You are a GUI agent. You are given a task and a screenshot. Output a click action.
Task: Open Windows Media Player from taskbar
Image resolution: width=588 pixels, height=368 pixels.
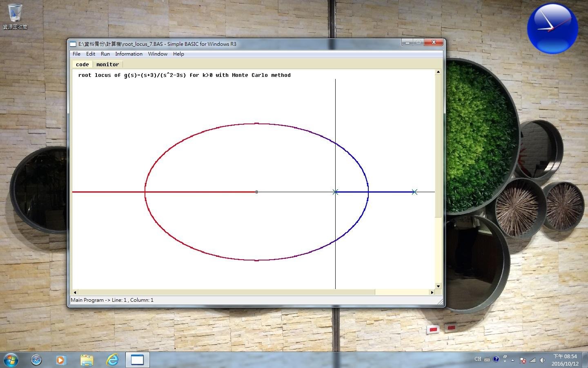pos(61,360)
